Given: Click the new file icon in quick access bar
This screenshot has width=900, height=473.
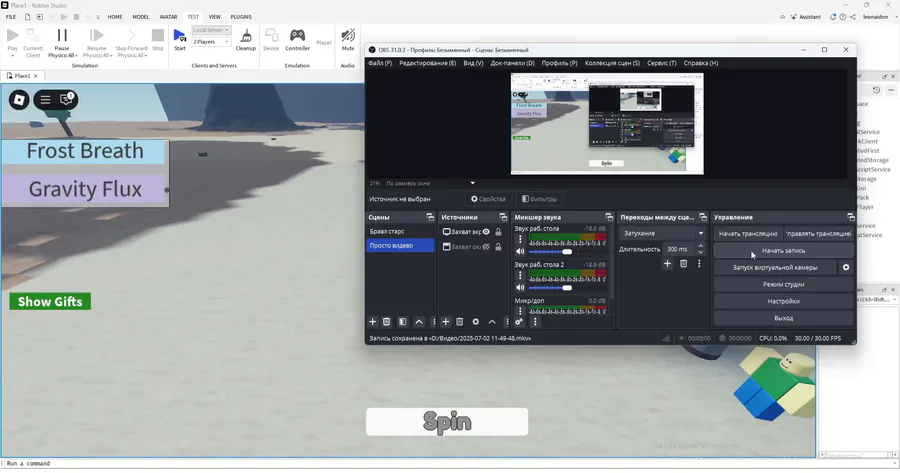Looking at the screenshot, I should (x=27, y=17).
